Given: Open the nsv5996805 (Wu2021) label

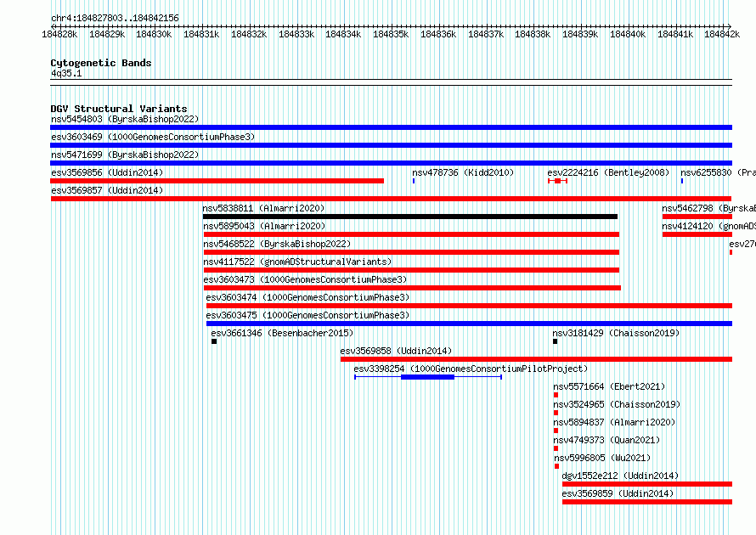Looking at the screenshot, I should 602,458.
